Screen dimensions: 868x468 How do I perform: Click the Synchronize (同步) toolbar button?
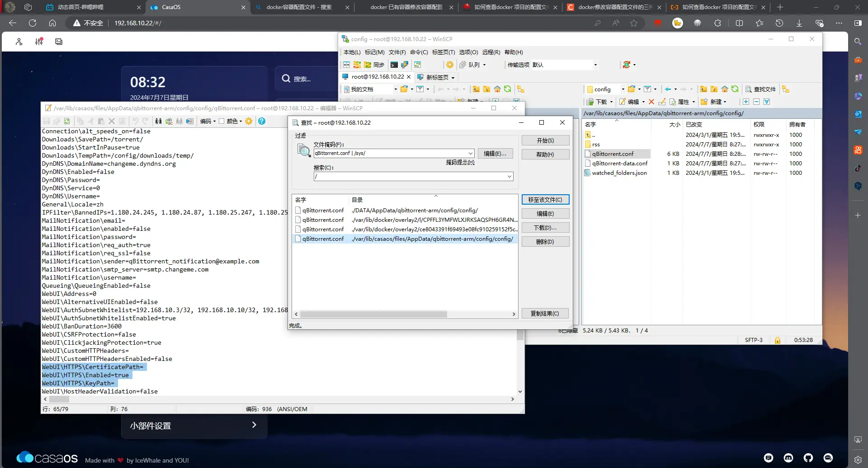coord(374,65)
